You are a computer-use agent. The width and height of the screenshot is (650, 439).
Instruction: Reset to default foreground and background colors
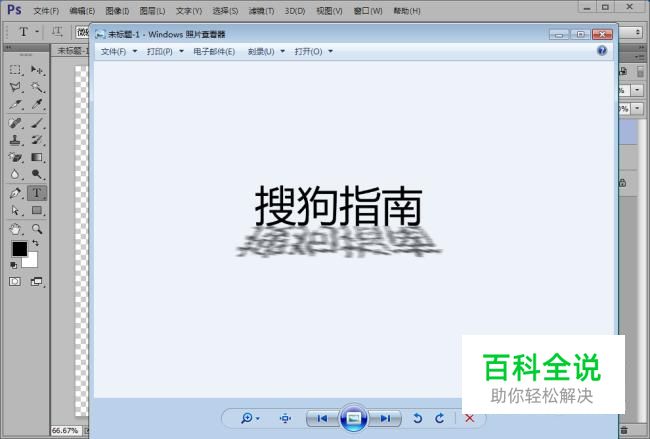coord(13,265)
